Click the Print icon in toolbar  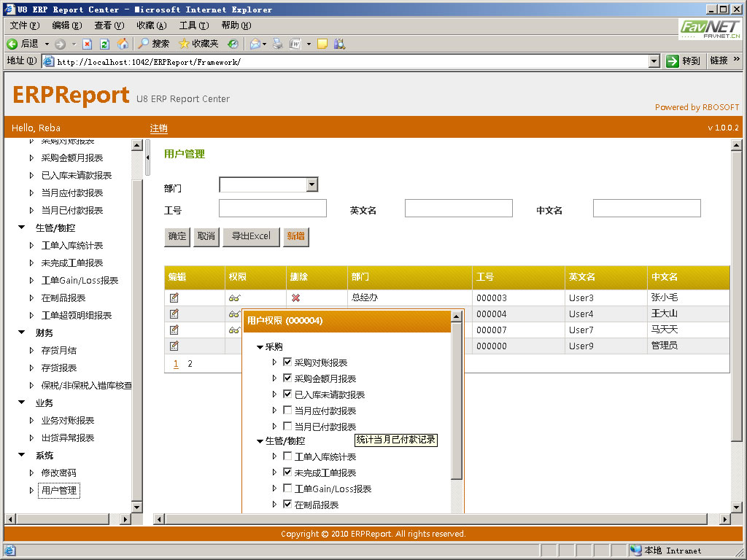click(x=278, y=44)
